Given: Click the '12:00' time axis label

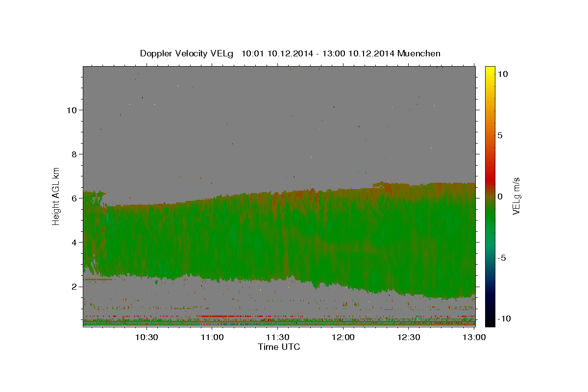Looking at the screenshot, I should pyautogui.click(x=343, y=337).
